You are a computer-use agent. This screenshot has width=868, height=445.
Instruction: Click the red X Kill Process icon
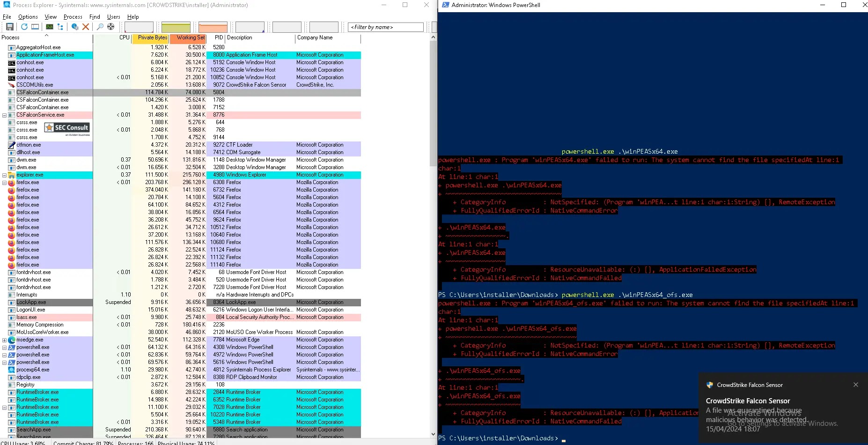pos(86,27)
